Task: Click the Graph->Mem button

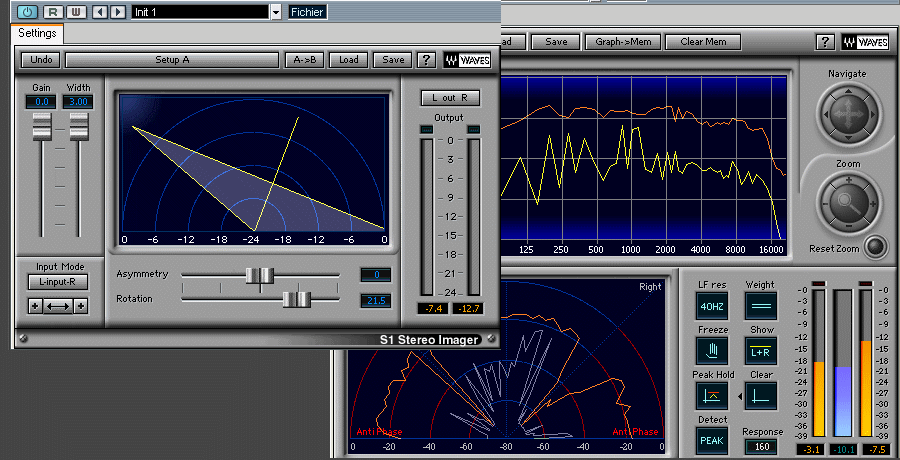Action: (623, 42)
